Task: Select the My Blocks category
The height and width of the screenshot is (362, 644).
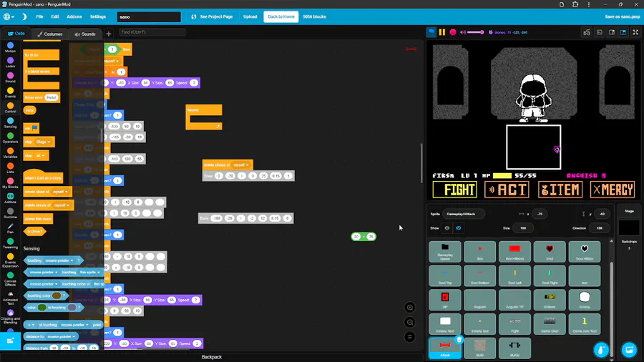Action: pos(10,183)
